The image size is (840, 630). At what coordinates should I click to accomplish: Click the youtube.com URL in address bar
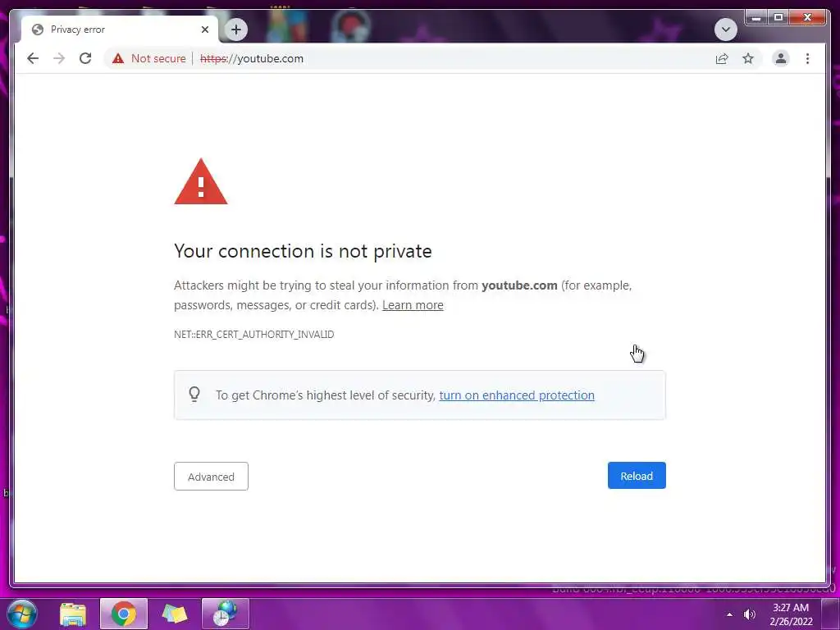click(252, 58)
